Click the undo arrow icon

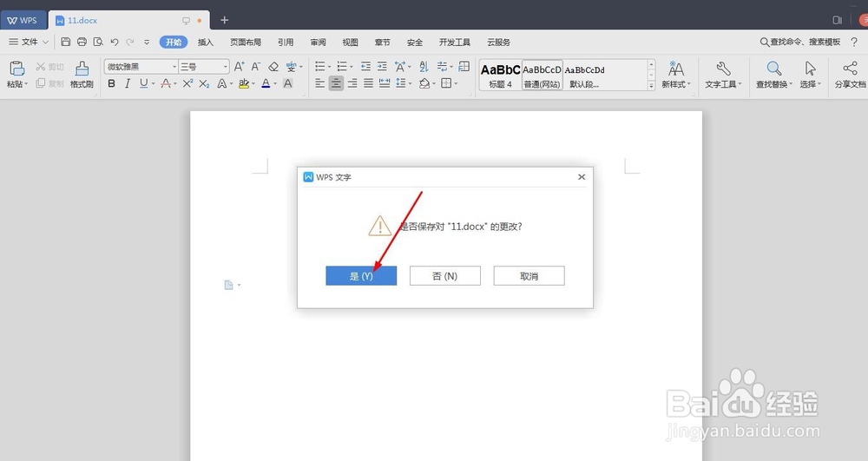[x=114, y=42]
